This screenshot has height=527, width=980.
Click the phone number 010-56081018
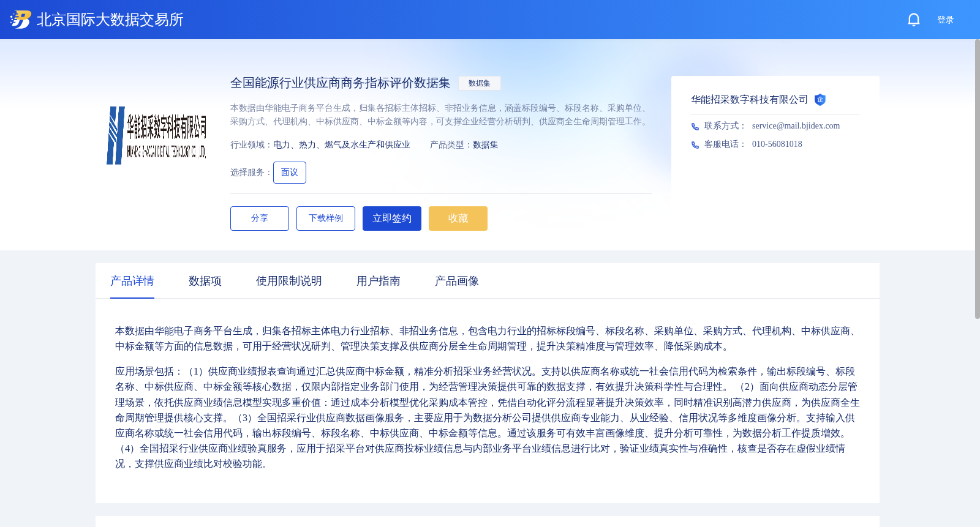tap(777, 144)
